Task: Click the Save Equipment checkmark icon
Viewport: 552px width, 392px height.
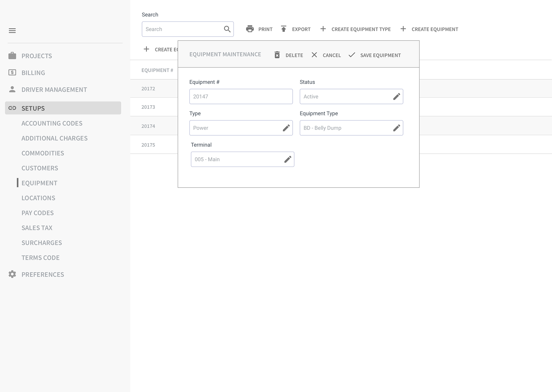Action: pyautogui.click(x=352, y=55)
